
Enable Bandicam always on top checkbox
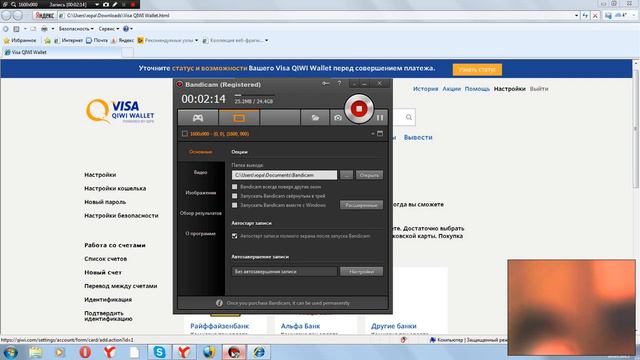[x=235, y=187]
